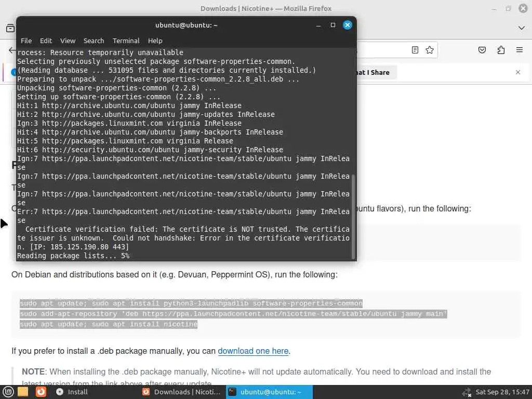
Task: Open the File menu in the terminal
Action: 26,41
